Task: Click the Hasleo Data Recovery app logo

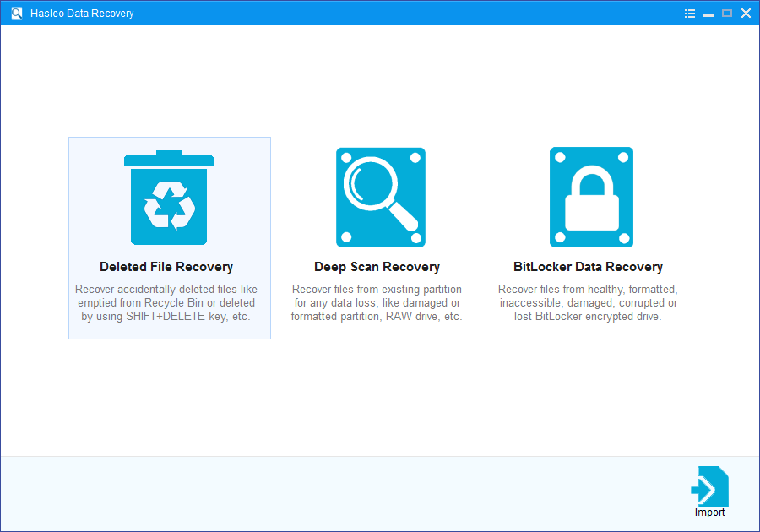Action: click(x=17, y=13)
